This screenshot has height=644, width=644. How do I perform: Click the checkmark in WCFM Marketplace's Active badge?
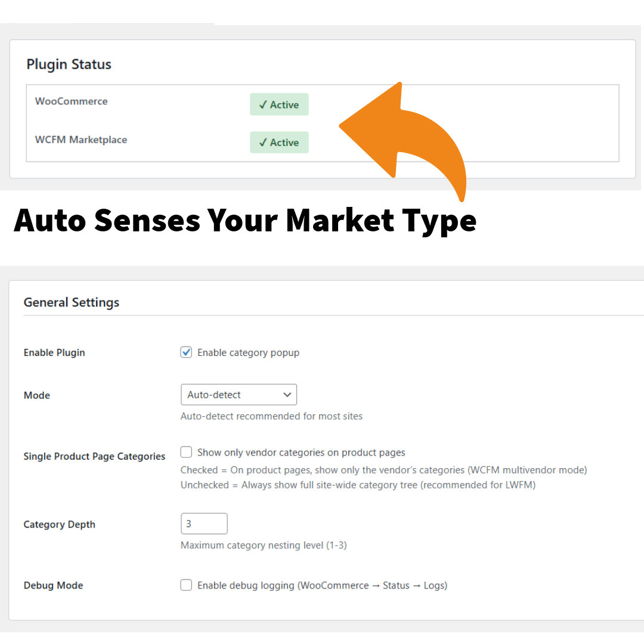click(262, 143)
